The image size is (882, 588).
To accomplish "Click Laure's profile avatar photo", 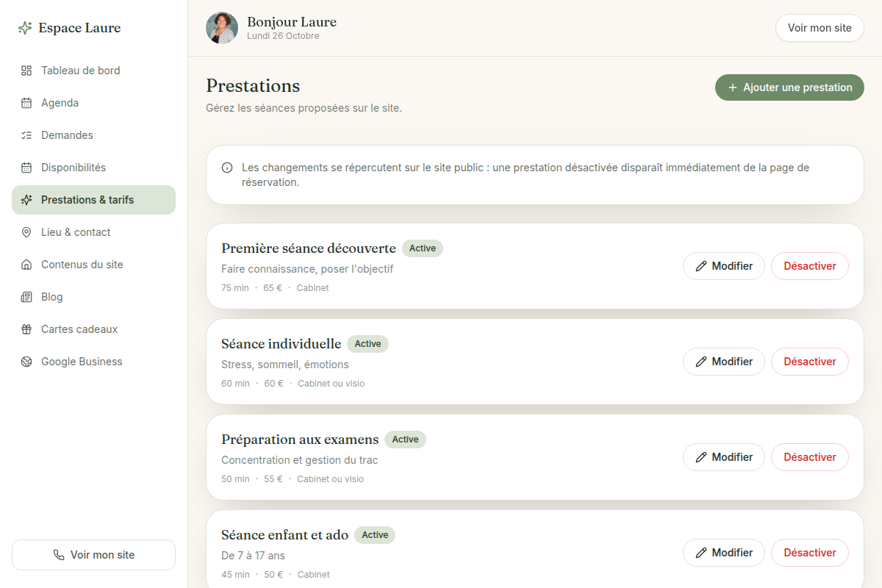I will [x=222, y=28].
